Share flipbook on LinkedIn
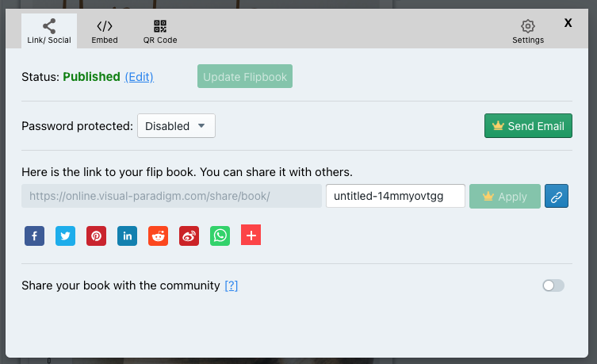Viewport: 597px width, 364px height. pos(127,236)
